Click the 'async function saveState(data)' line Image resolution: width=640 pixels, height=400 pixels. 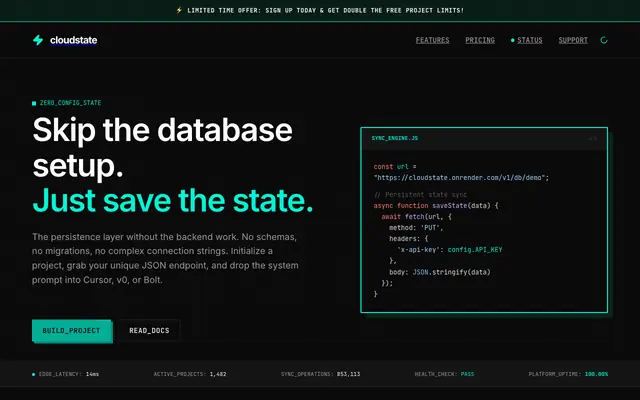[436, 206]
